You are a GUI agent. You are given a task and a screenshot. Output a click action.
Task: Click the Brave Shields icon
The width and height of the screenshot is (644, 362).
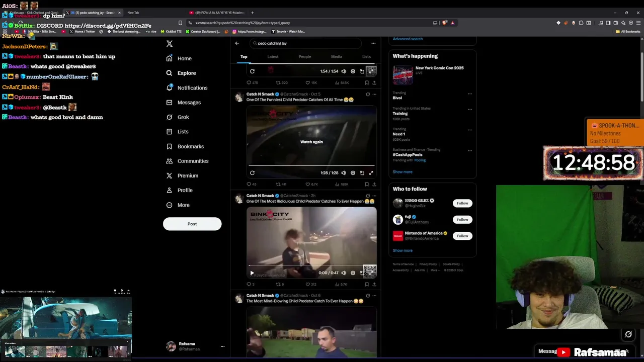click(445, 23)
